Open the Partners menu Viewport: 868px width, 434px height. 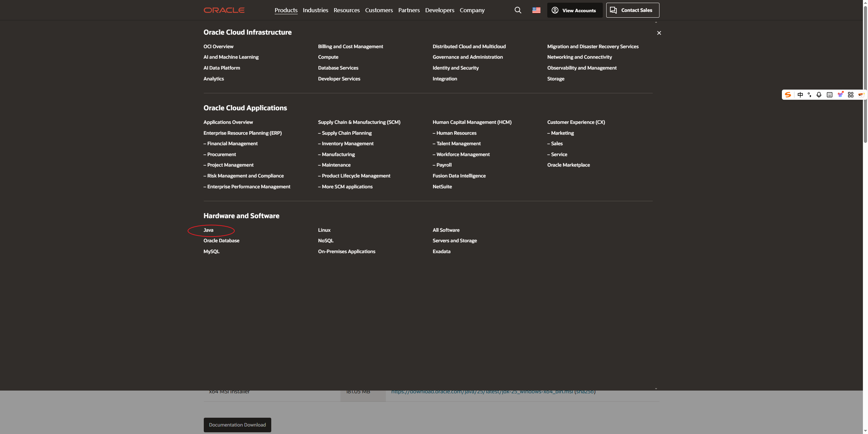(x=409, y=10)
